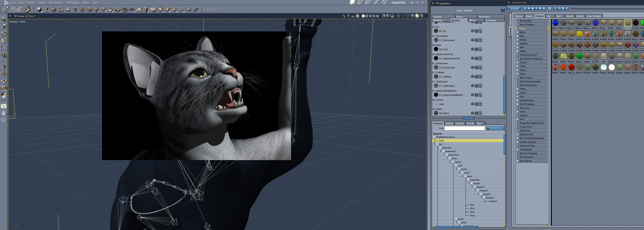The height and width of the screenshot is (230, 644).
Task: Open the 02_Sclera shader dropdown arrow
Action: click(x=481, y=113)
